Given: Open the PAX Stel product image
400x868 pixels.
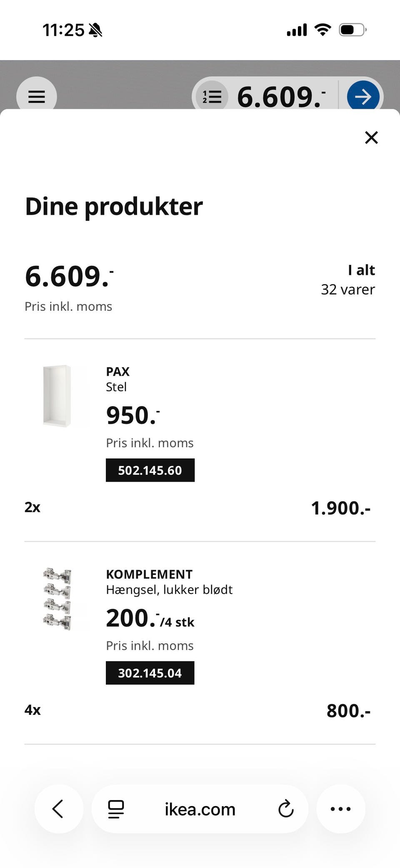Looking at the screenshot, I should tap(57, 396).
